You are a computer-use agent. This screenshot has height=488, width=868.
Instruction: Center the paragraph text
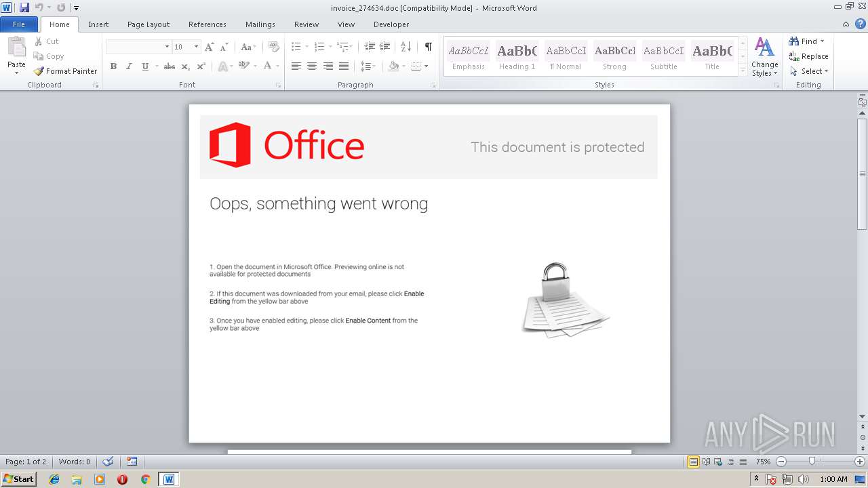[312, 66]
